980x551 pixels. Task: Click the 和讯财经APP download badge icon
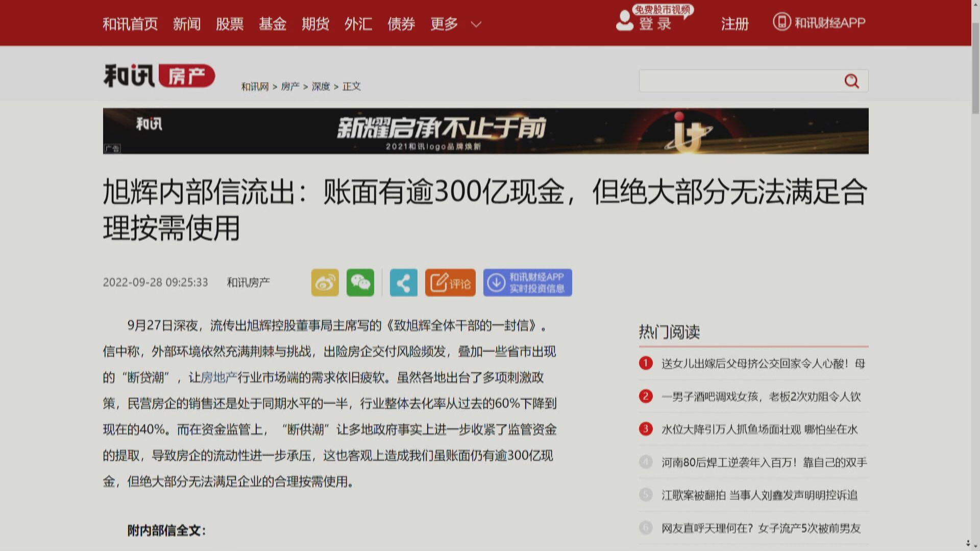click(527, 282)
